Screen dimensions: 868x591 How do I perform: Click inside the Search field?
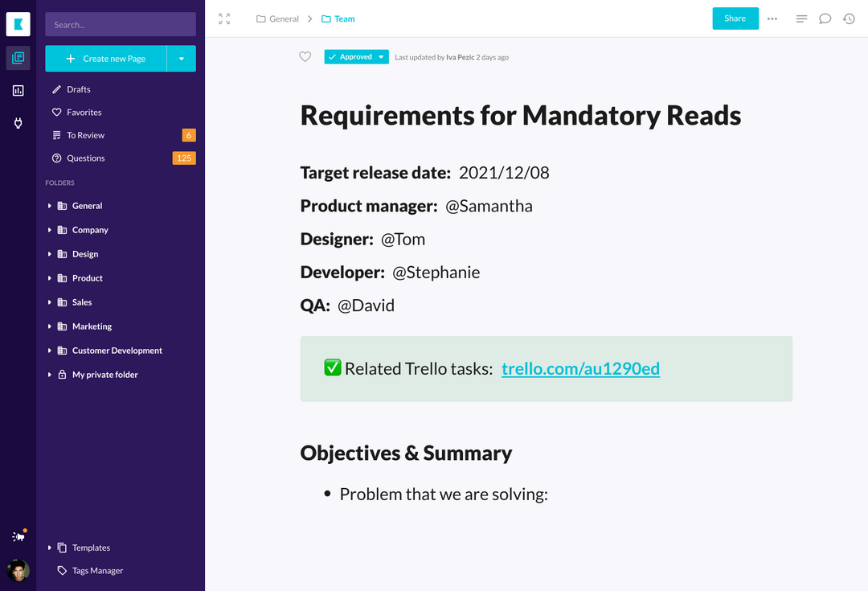point(120,24)
